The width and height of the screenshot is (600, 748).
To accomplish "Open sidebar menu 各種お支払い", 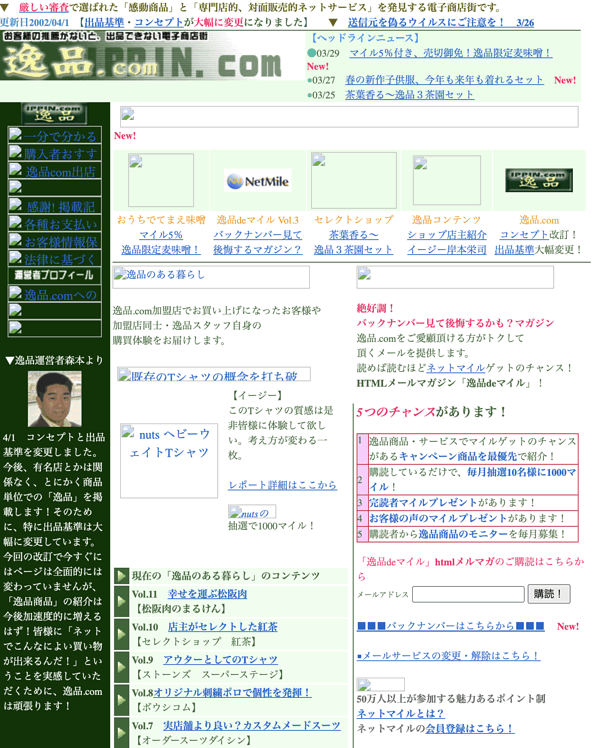I will point(55,224).
